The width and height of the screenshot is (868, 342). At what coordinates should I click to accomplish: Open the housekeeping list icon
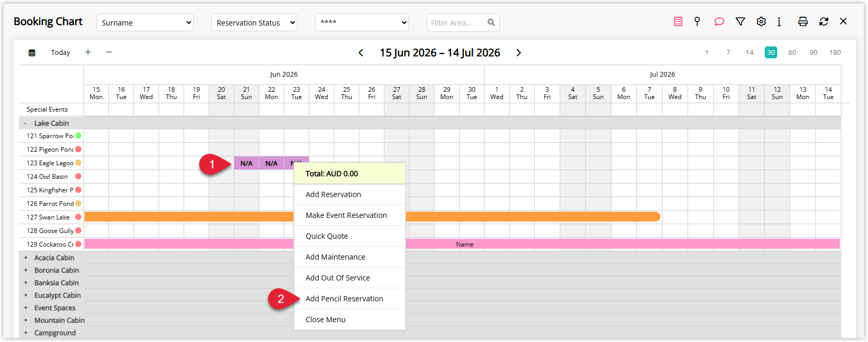(x=678, y=21)
